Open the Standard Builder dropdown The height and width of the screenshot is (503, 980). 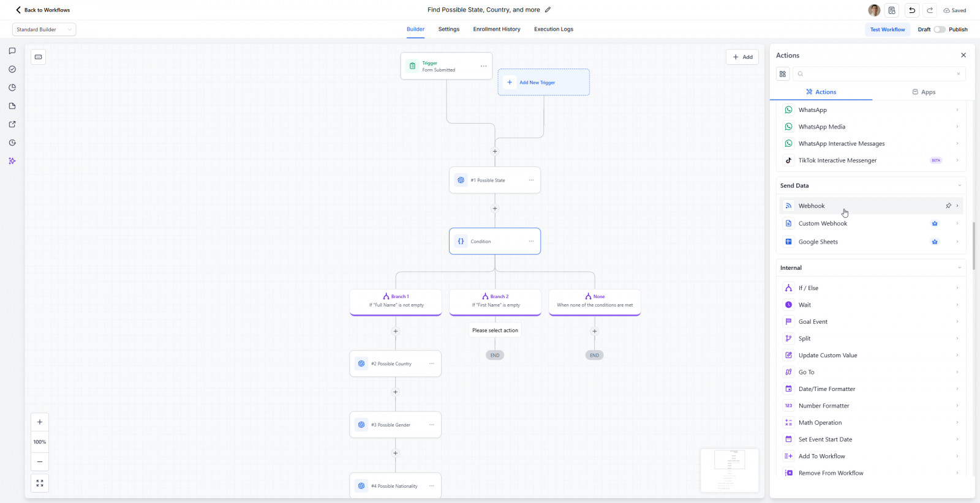point(44,29)
